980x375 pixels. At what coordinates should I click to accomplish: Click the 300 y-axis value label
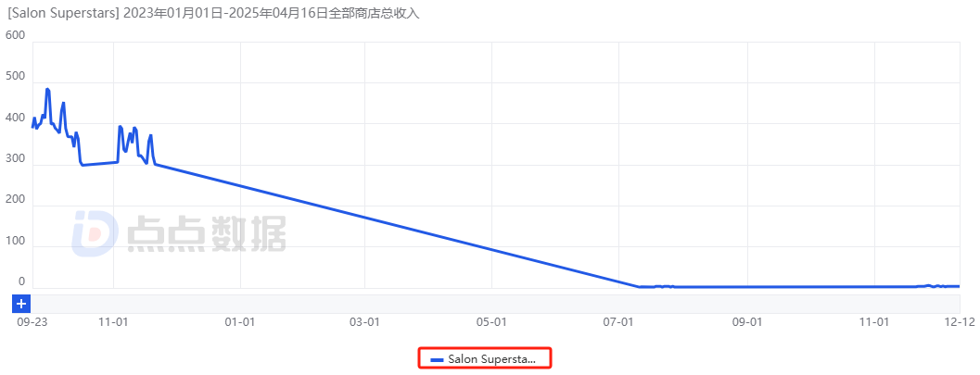point(15,159)
